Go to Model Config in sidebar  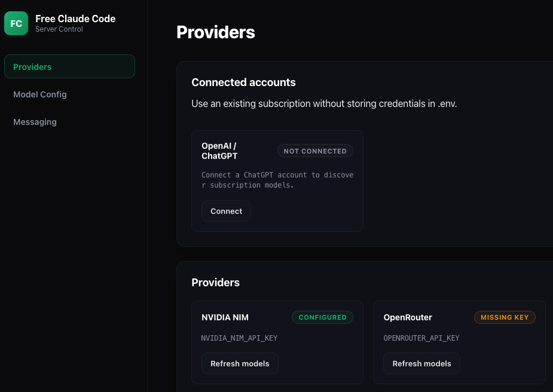(x=40, y=94)
